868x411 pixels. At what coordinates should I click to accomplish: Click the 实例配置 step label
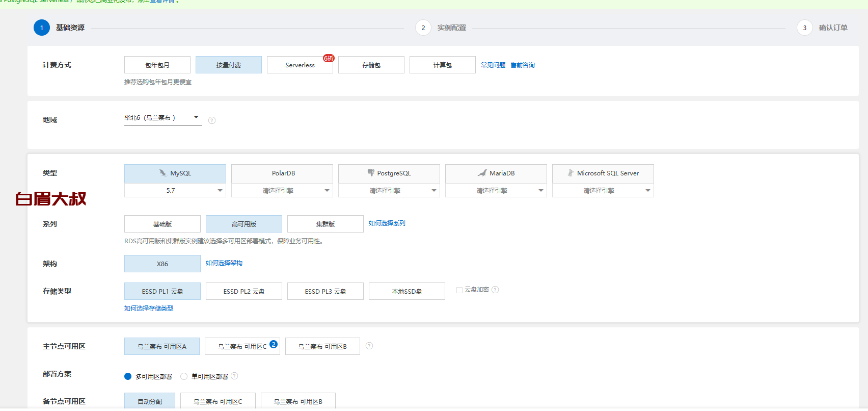coord(452,28)
